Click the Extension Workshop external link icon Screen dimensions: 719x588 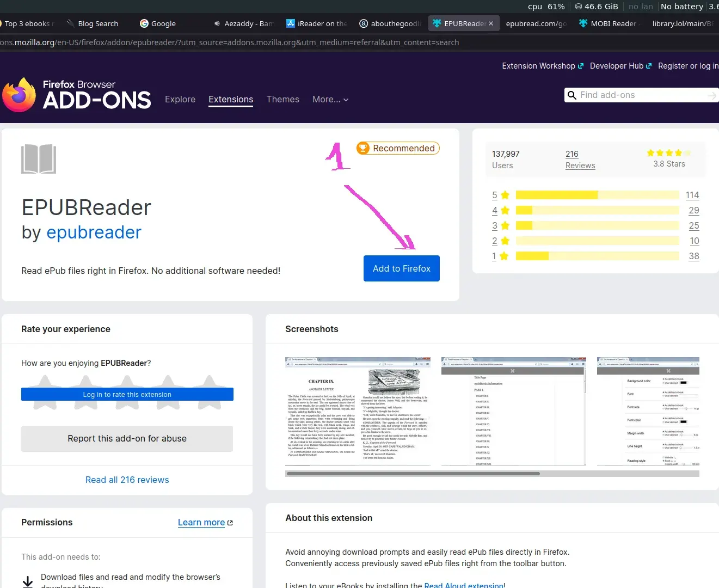(580, 66)
